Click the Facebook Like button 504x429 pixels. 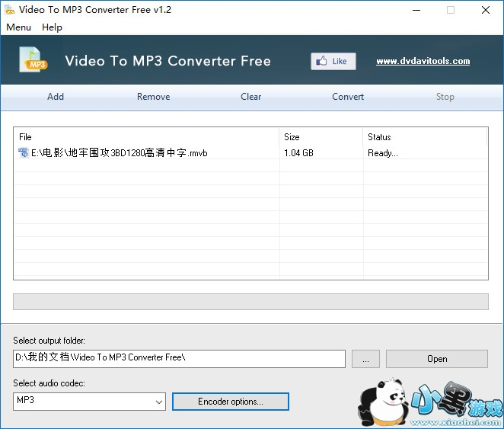click(333, 61)
